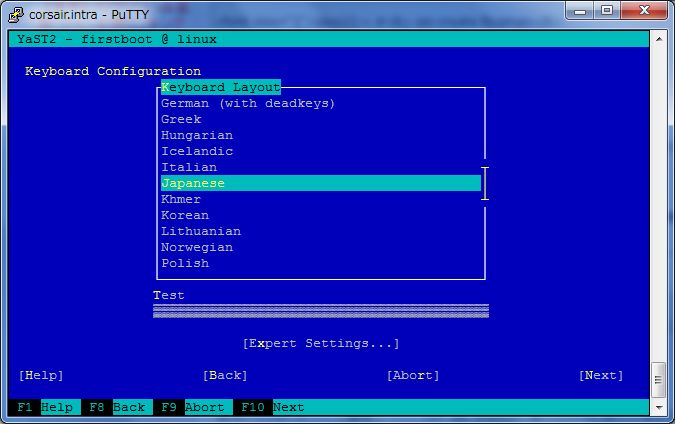675x424 pixels.
Task: Maximize the PuTTY window
Action: (x=607, y=10)
